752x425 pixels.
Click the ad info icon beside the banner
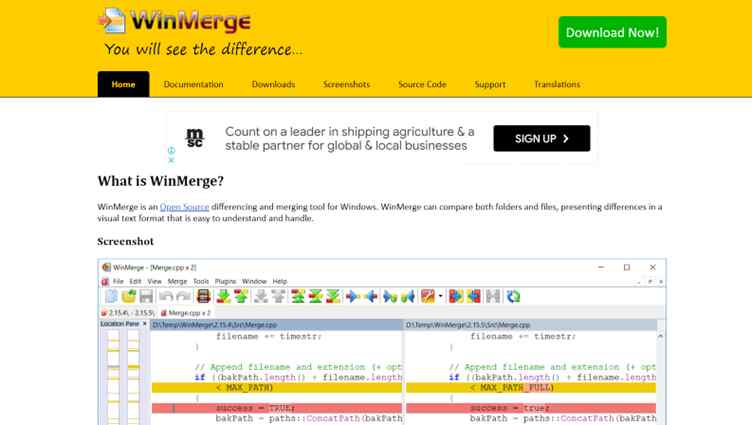[x=171, y=151]
